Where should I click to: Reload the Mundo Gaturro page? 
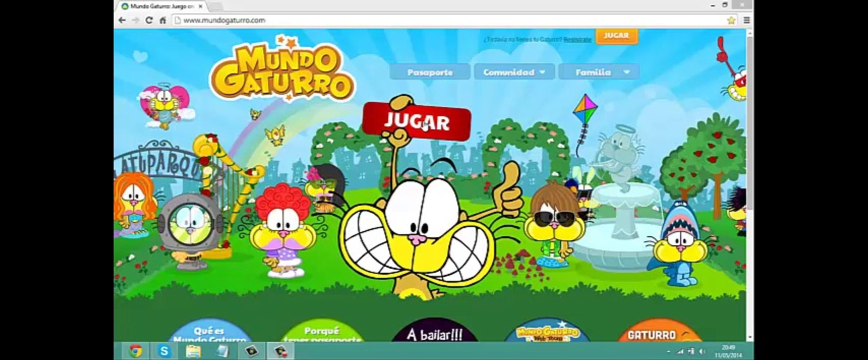pos(149,20)
